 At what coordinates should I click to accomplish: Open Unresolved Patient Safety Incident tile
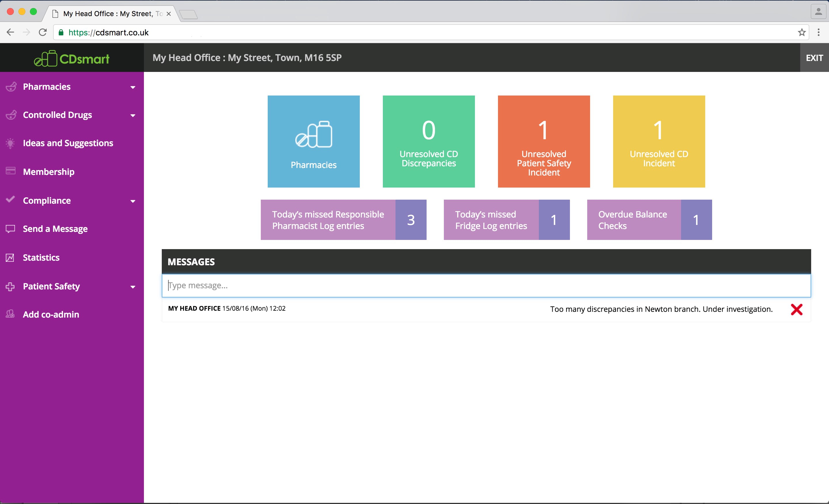coord(543,141)
